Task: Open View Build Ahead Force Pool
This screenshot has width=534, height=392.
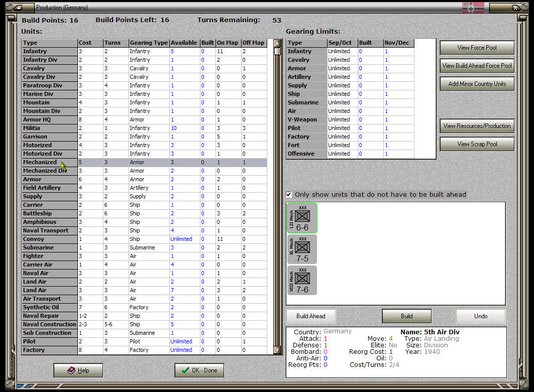Action: [x=477, y=66]
